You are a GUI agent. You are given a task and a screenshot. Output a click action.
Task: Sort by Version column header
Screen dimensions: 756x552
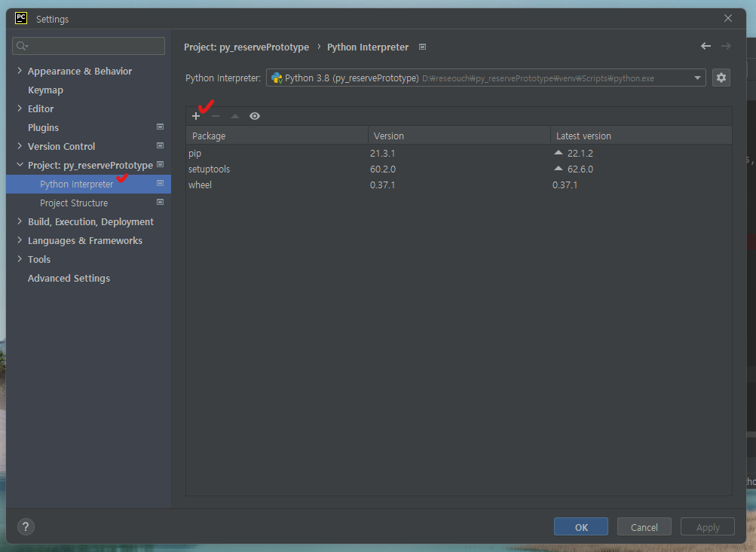click(459, 136)
